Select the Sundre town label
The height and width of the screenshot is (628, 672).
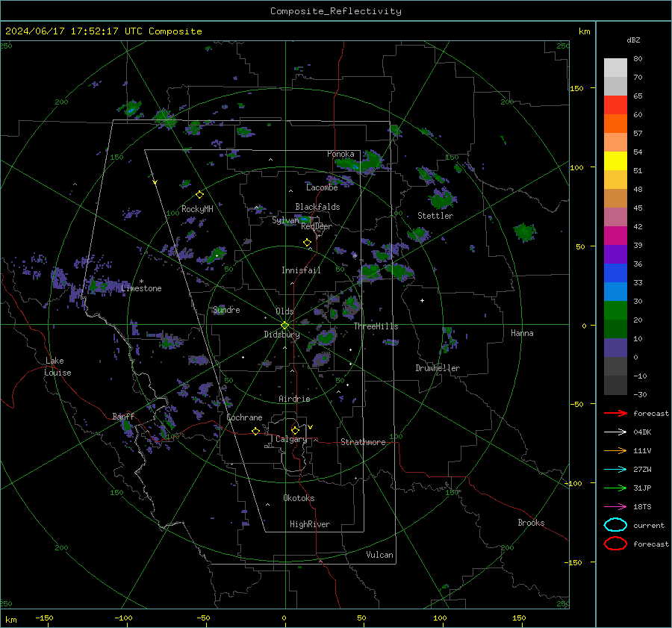coord(226,310)
